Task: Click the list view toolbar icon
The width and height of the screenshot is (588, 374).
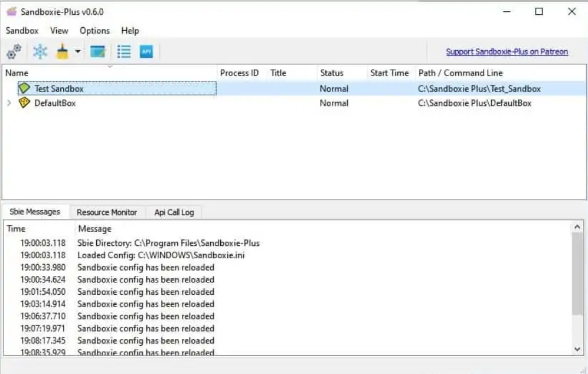Action: [x=124, y=51]
